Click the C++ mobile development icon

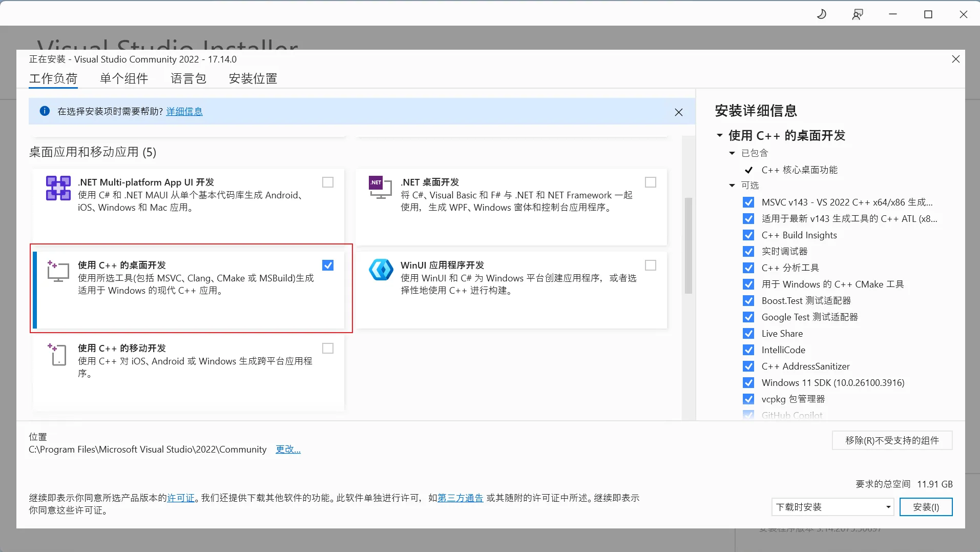(x=57, y=354)
